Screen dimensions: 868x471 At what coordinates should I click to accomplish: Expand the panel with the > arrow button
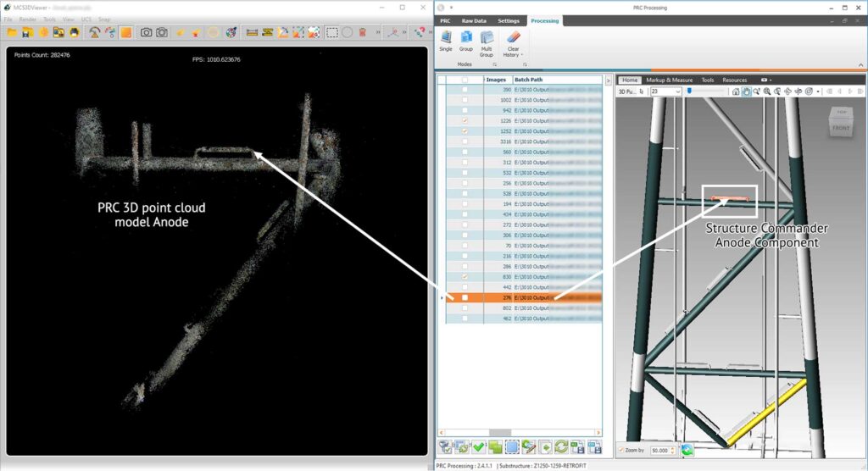[x=608, y=80]
